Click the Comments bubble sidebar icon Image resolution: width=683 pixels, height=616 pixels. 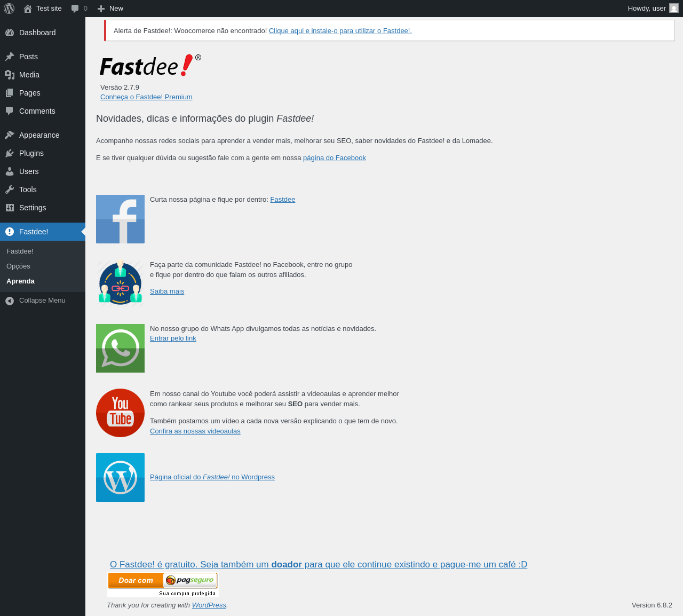pyautogui.click(x=10, y=111)
